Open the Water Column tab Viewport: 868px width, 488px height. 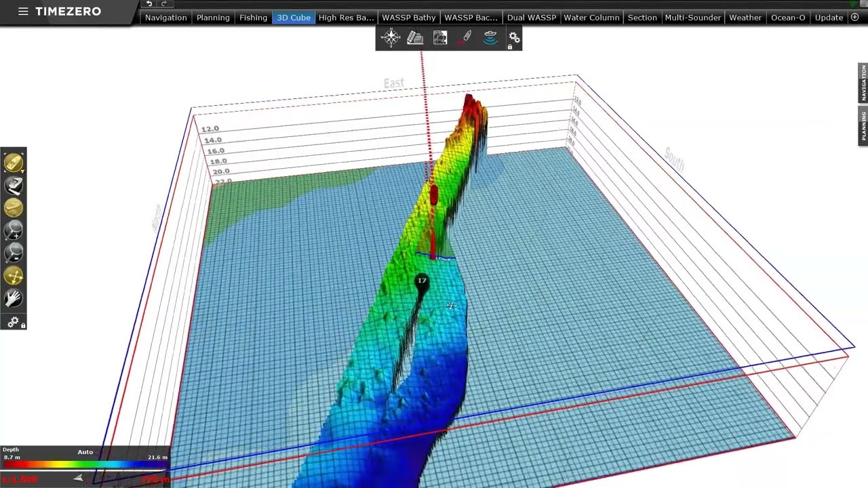(591, 18)
